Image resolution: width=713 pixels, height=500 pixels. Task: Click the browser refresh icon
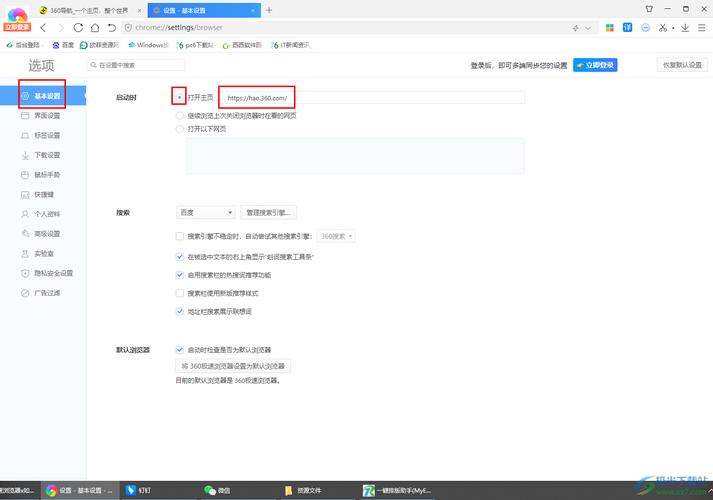click(78, 27)
